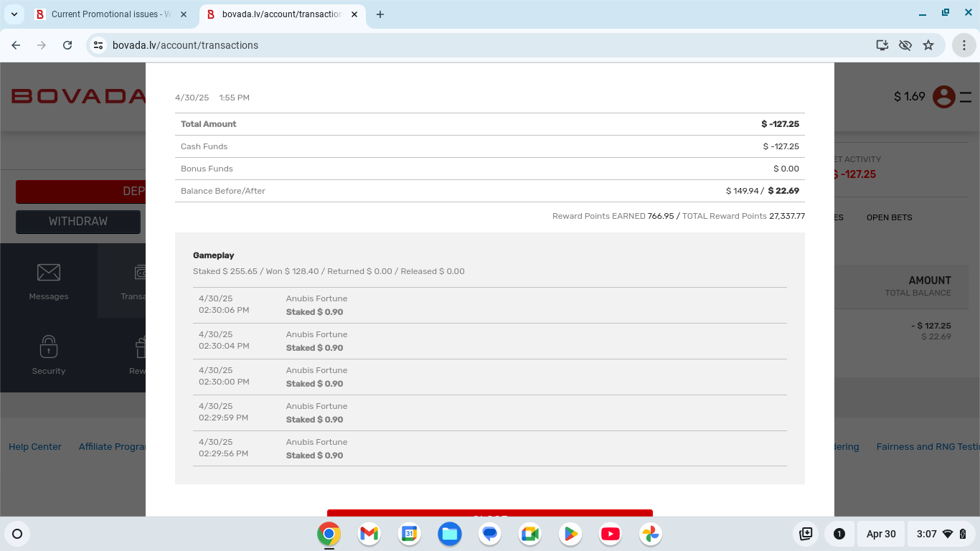Launch YouTube from the shelf

pos(610,534)
